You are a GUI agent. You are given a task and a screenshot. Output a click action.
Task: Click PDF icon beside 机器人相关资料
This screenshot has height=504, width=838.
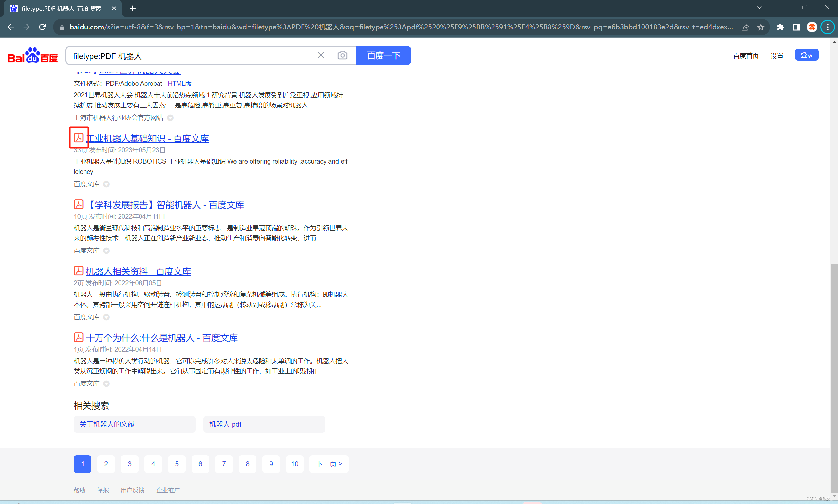pyautogui.click(x=79, y=271)
